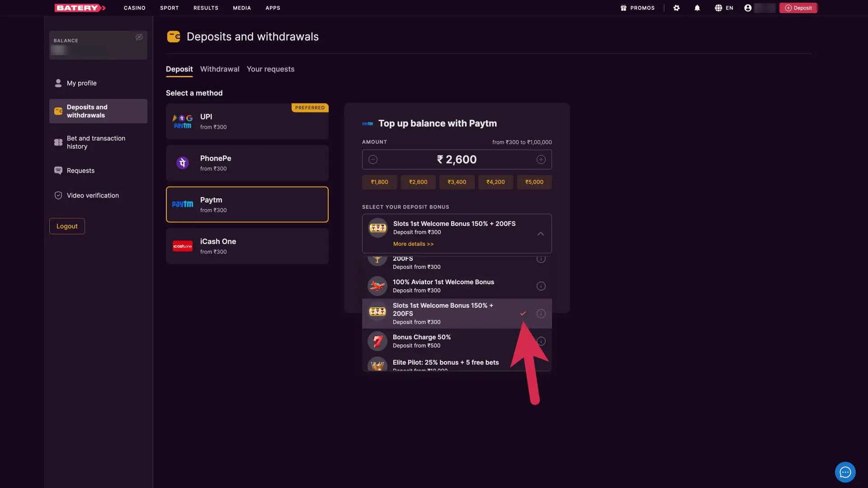Click the Requests chat icon
The image size is (868, 488).
tap(58, 170)
